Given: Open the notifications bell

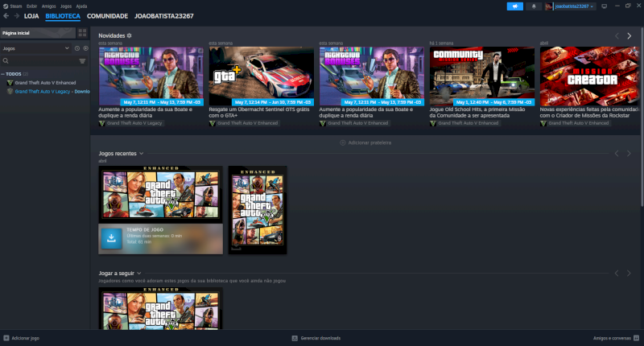Looking at the screenshot, I should [534, 6].
